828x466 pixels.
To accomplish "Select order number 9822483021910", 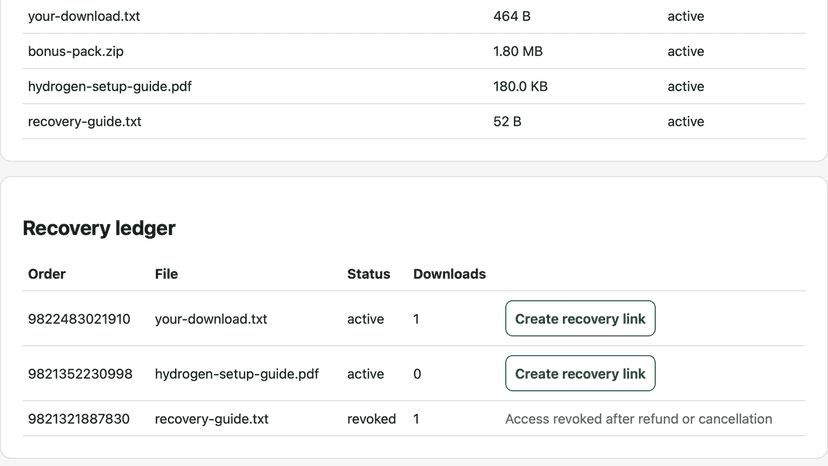I will pyautogui.click(x=79, y=319).
